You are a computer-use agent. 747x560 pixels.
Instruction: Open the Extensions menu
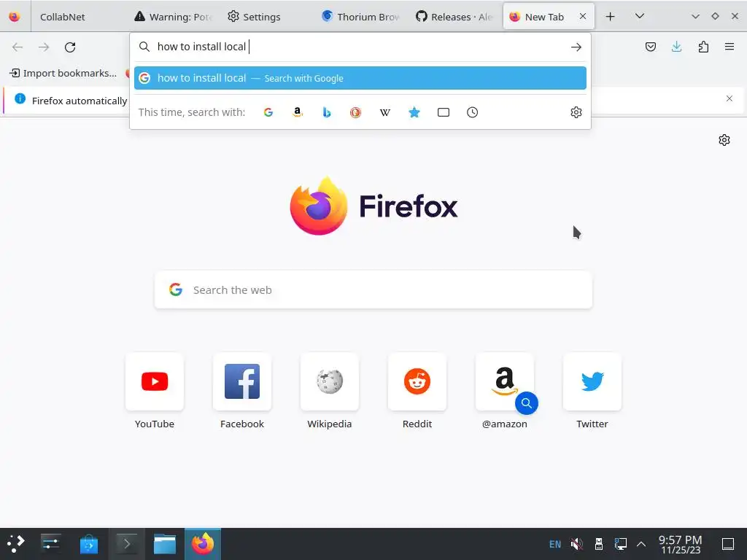click(703, 47)
